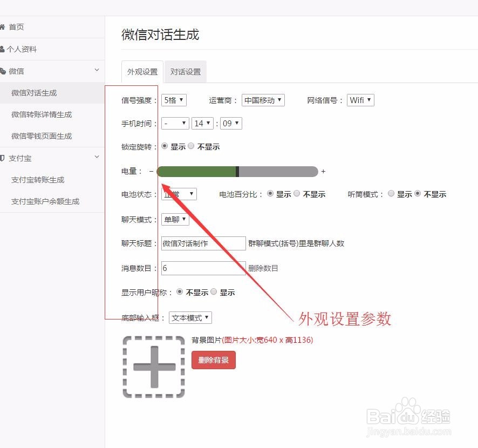Switch to the 外观设置 tab
Viewport: 478px width, 448px height.
(x=142, y=72)
